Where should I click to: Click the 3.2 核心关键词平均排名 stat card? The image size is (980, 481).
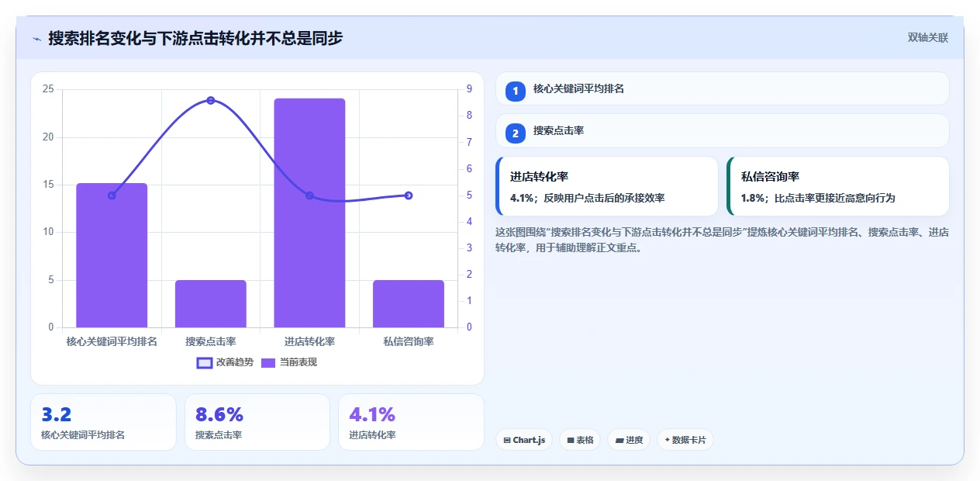103,422
